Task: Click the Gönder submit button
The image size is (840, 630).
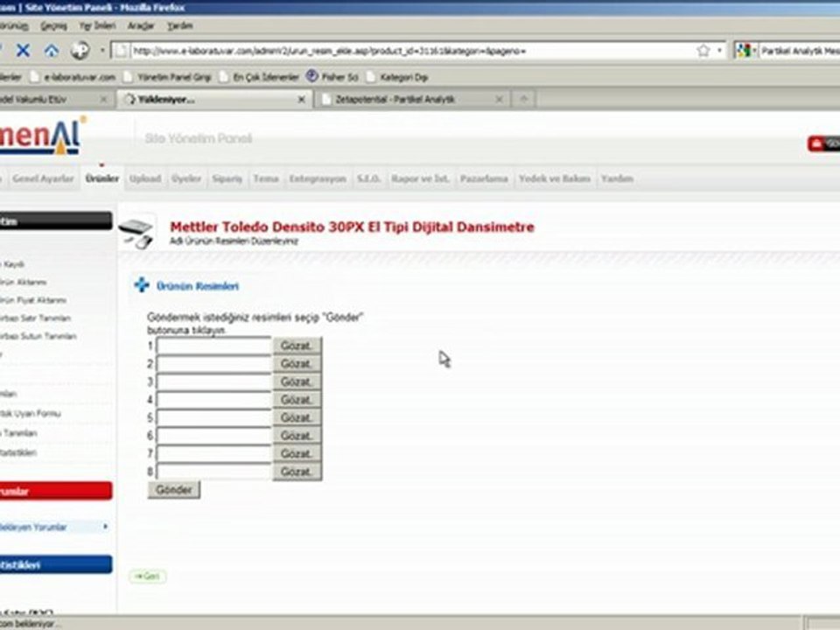Action: coord(174,490)
